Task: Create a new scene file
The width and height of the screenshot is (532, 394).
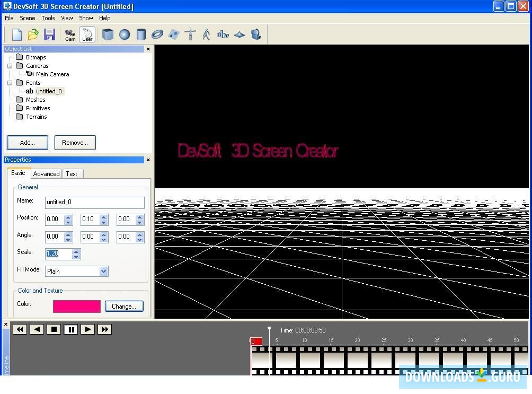Action: [x=16, y=34]
